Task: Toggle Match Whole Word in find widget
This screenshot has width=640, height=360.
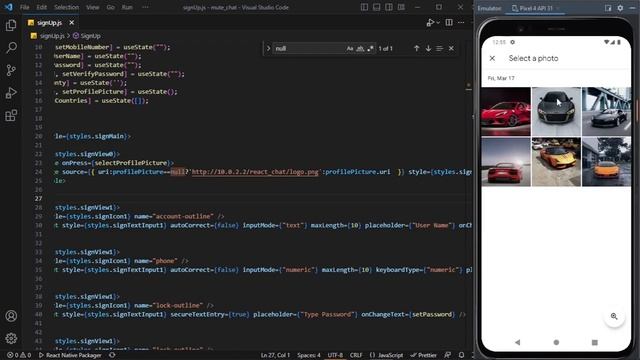Action: pyautogui.click(x=360, y=48)
